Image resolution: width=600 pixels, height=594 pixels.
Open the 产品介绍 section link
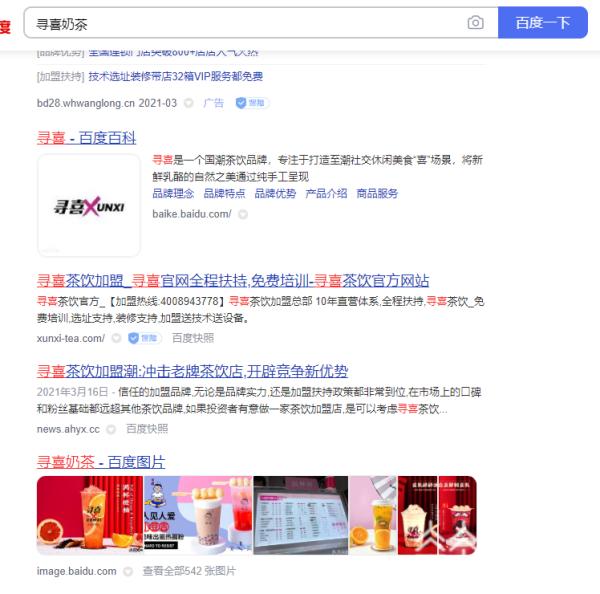tap(326, 193)
